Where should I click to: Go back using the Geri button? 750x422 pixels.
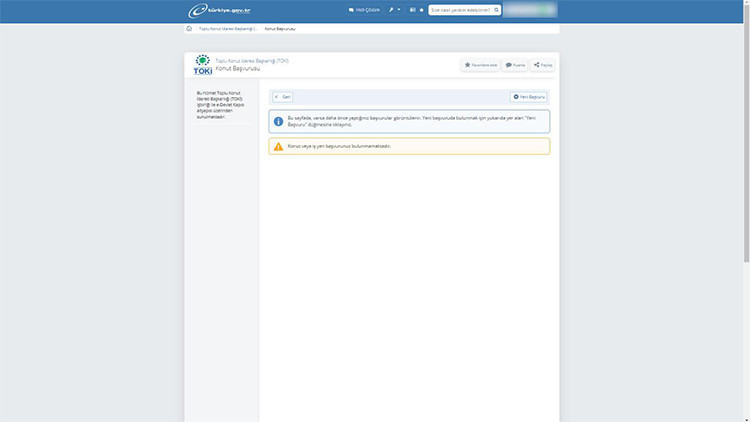coord(282,97)
